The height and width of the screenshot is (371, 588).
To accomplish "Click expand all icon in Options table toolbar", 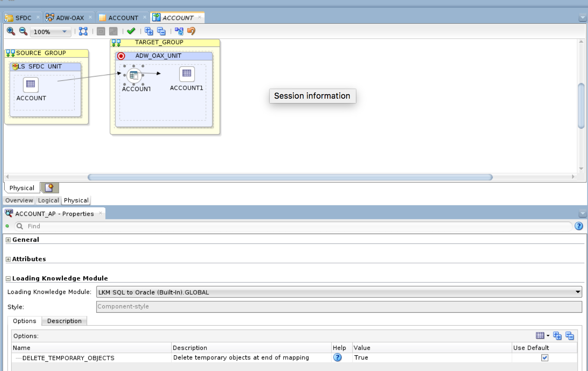I will [x=557, y=336].
